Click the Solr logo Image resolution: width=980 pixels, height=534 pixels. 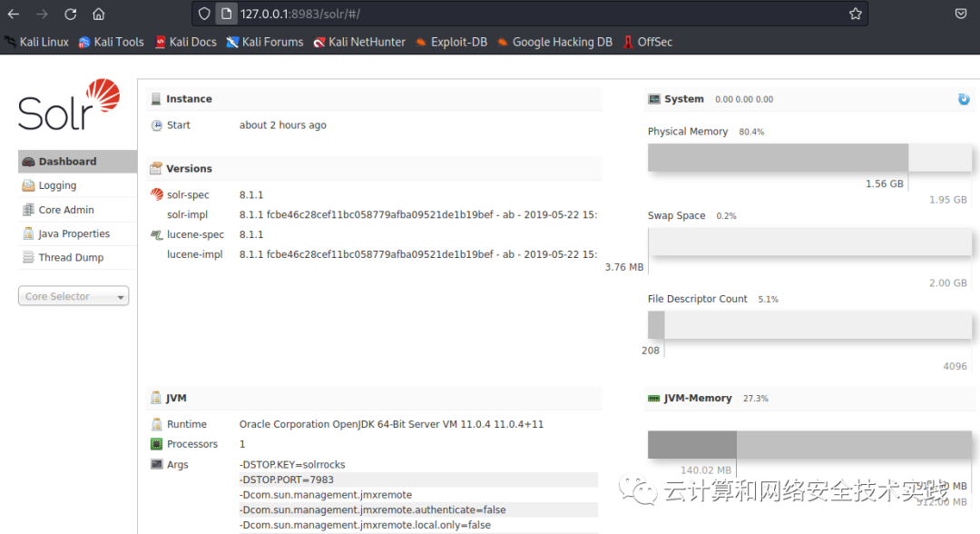click(x=69, y=104)
